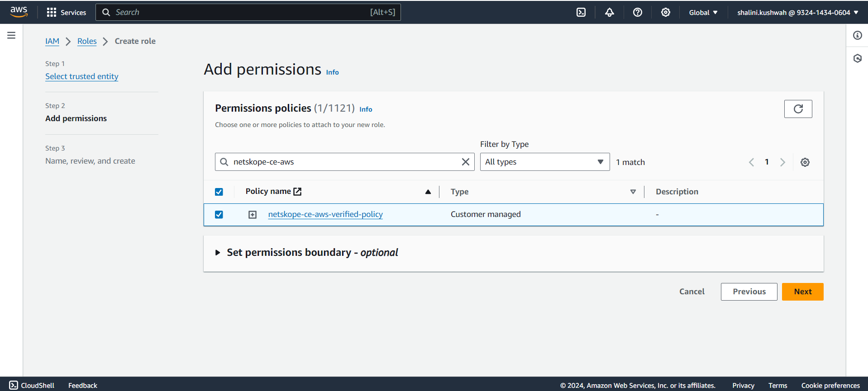This screenshot has height=391, width=868.
Task: Sort by Policy name ascending arrow
Action: [x=428, y=192]
